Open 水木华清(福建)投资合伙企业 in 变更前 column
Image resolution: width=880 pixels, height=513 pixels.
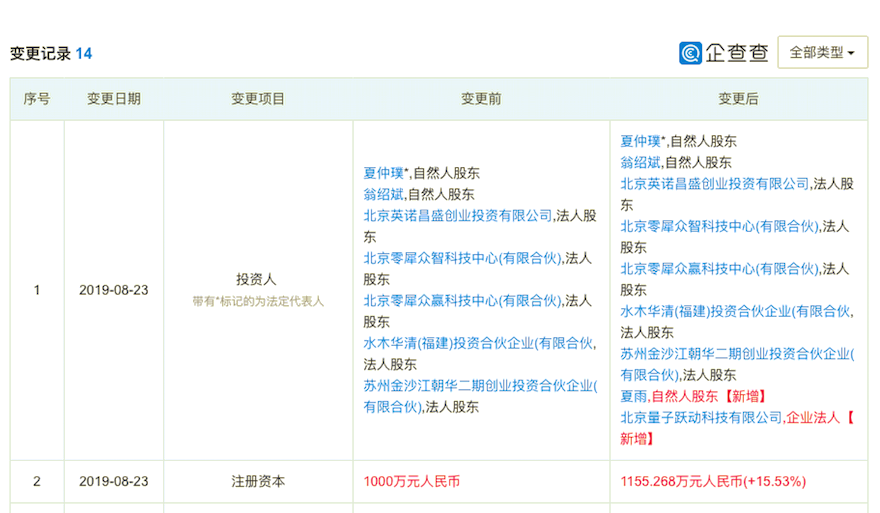click(x=478, y=343)
